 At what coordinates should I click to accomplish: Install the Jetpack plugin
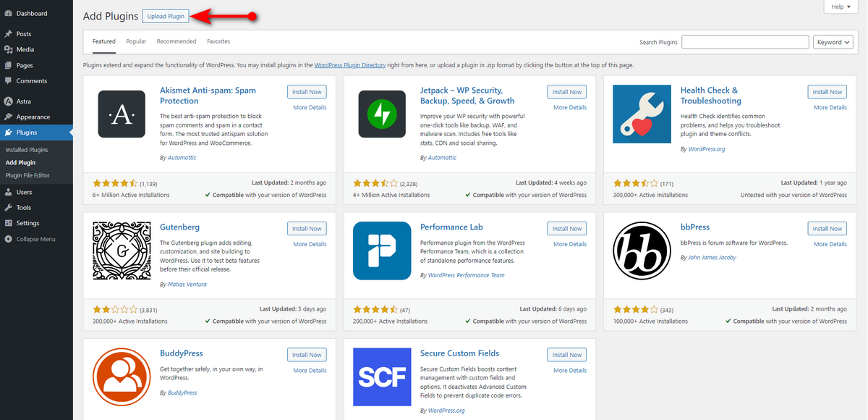pyautogui.click(x=567, y=92)
